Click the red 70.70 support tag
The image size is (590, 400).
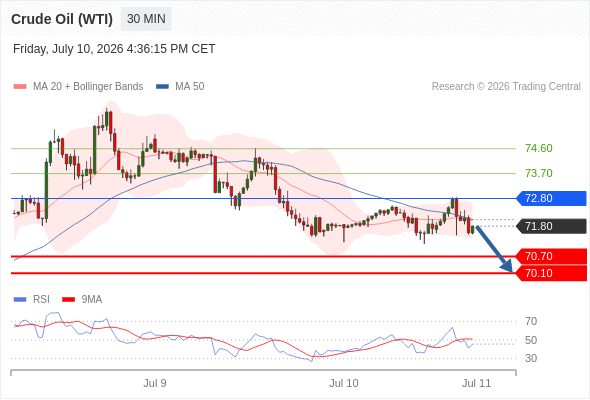[551, 256]
